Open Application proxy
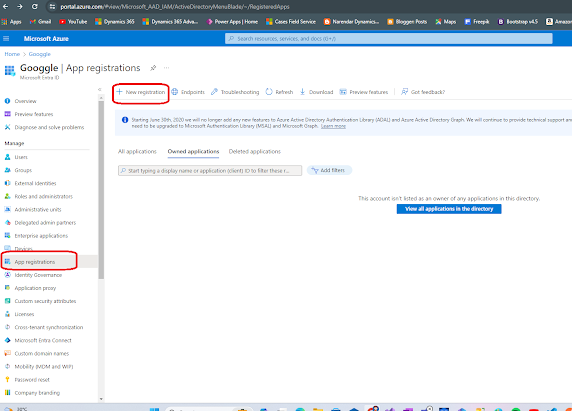 (35, 288)
